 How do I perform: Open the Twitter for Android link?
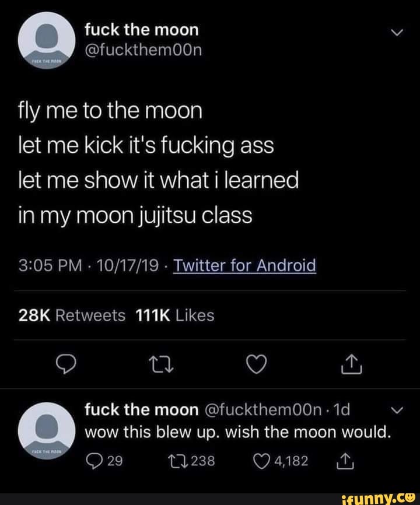(x=244, y=266)
